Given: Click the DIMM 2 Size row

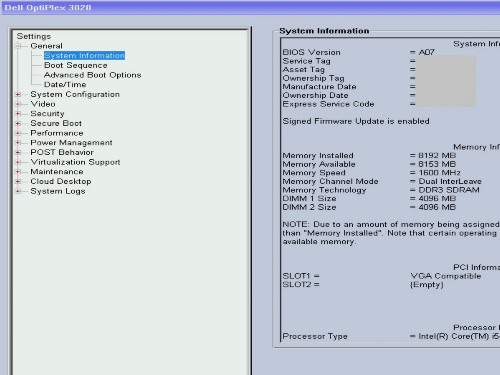Looking at the screenshot, I should [369, 207].
